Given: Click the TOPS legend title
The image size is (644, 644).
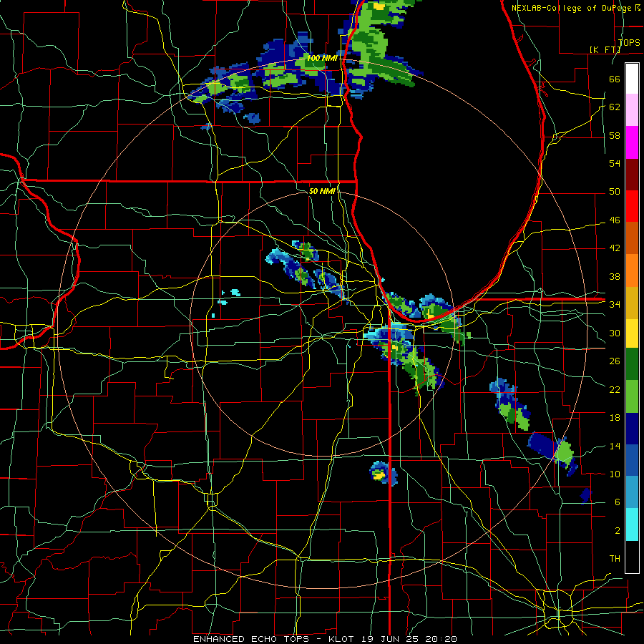Looking at the screenshot, I should click(x=629, y=42).
